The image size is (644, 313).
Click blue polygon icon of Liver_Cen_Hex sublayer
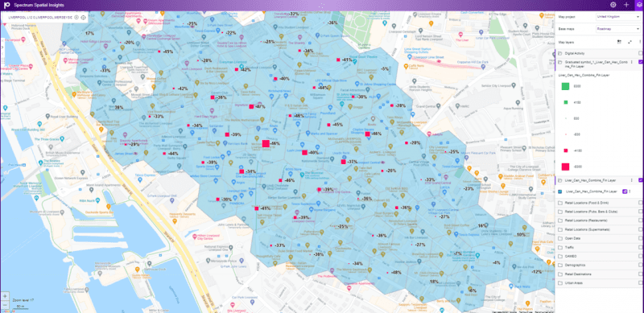[x=559, y=192]
